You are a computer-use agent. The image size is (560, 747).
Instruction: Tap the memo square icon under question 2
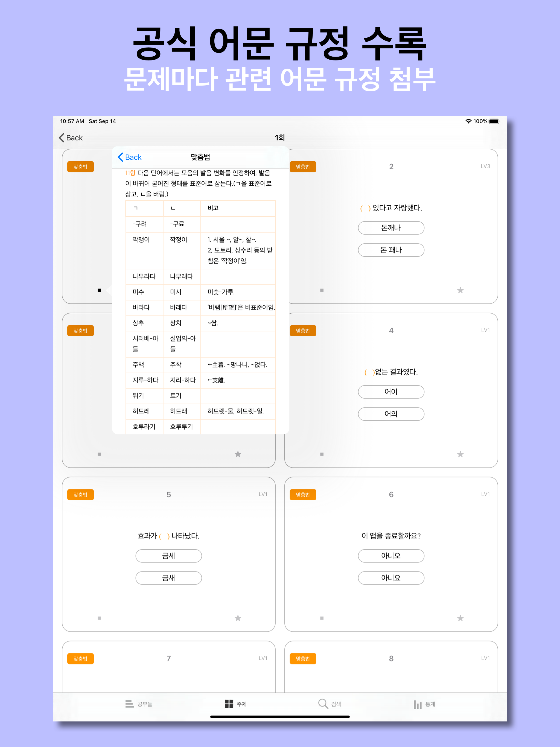click(321, 290)
